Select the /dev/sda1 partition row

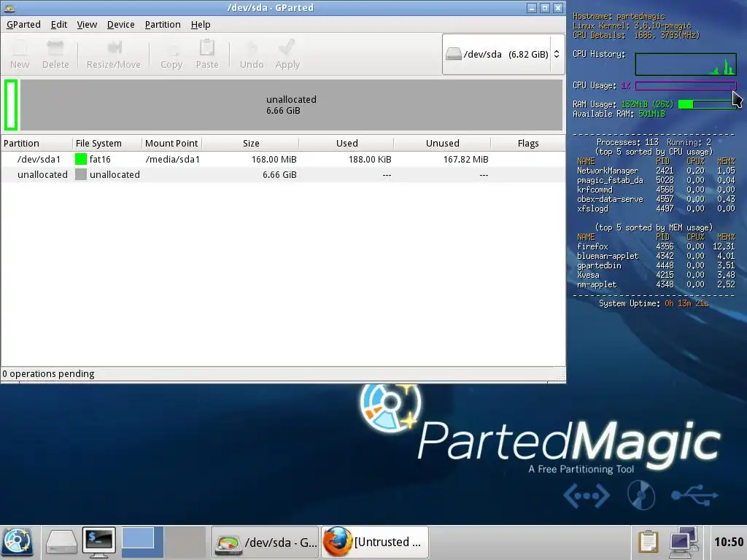pyautogui.click(x=283, y=159)
